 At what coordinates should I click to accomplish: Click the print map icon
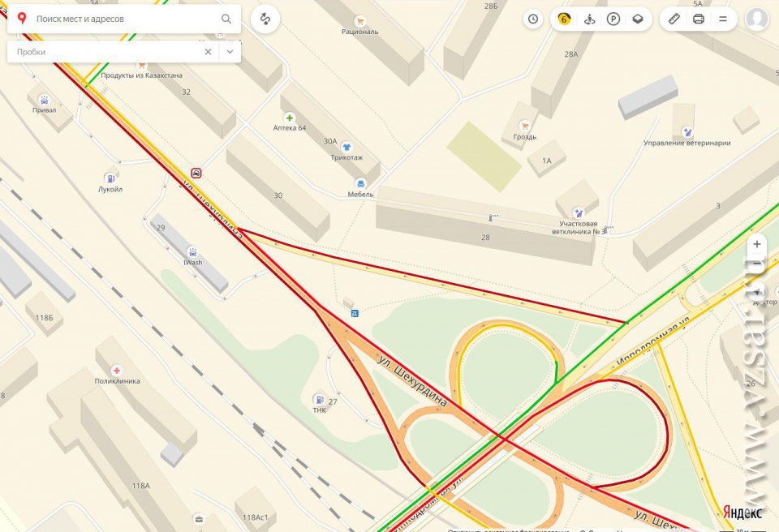(x=699, y=19)
